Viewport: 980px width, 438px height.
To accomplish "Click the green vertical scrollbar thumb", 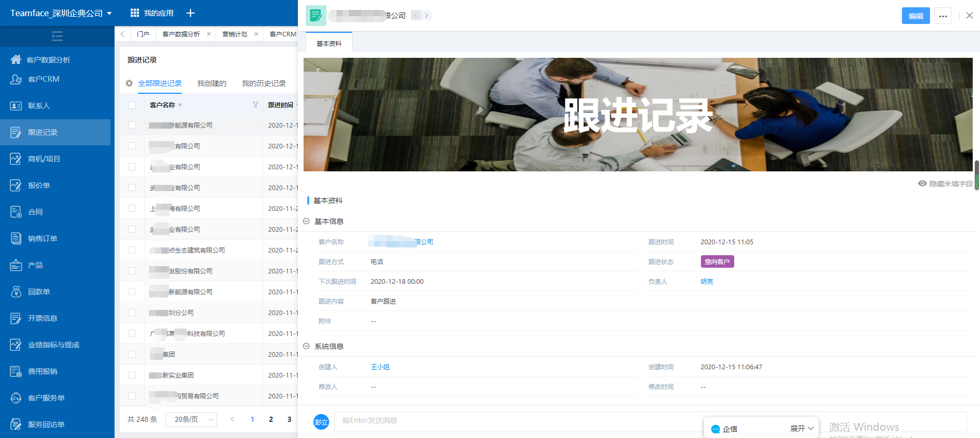I will tap(977, 175).
